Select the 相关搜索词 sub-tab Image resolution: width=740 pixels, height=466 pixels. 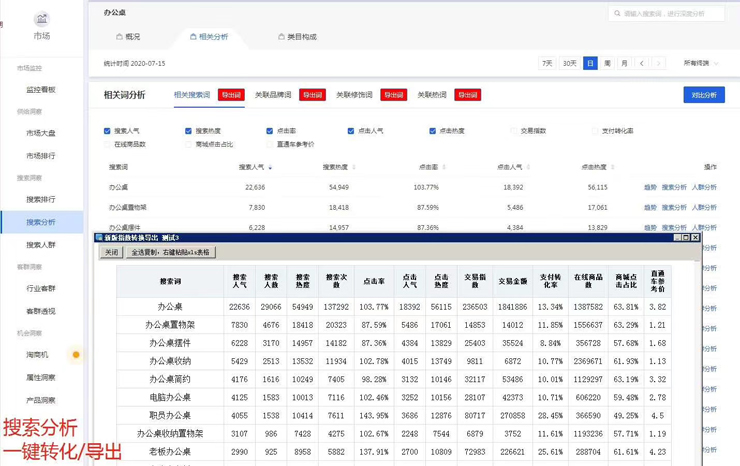click(192, 95)
